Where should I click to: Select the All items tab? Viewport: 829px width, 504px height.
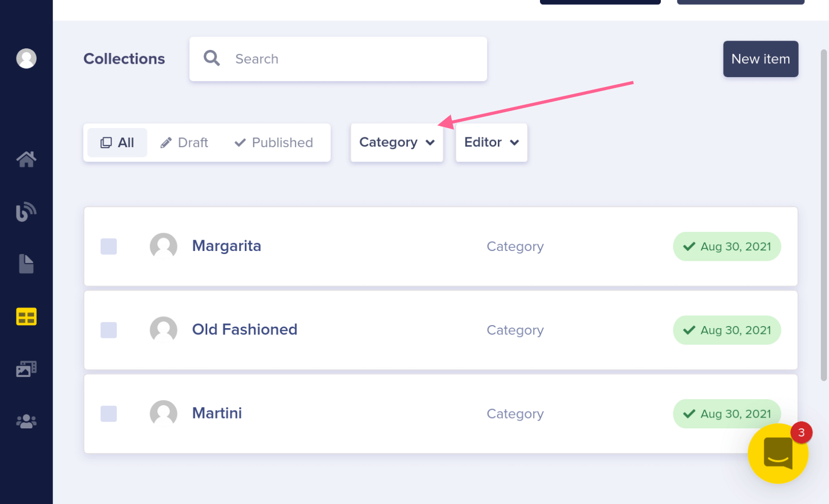117,142
